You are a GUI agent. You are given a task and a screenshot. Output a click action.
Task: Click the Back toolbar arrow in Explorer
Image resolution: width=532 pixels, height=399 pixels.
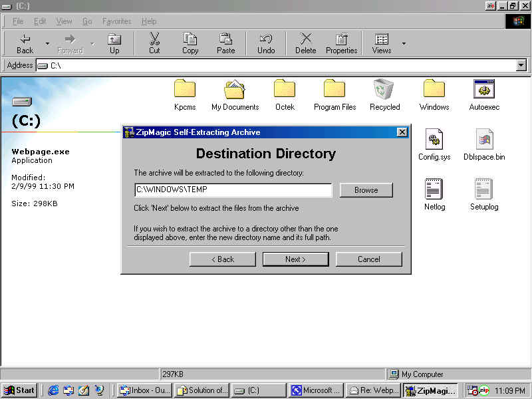[x=25, y=43]
